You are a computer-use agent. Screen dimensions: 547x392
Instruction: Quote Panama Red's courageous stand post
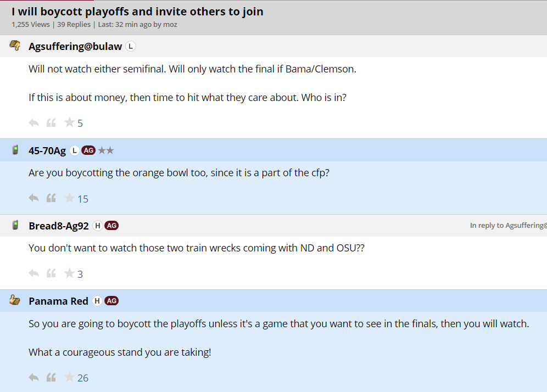click(x=51, y=377)
